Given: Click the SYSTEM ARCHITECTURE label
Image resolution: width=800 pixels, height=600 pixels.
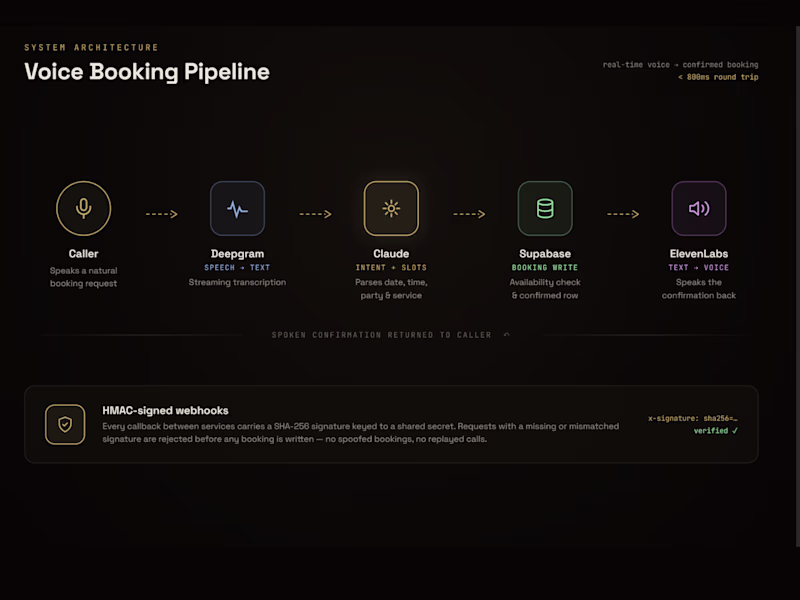Looking at the screenshot, I should click(x=91, y=47).
